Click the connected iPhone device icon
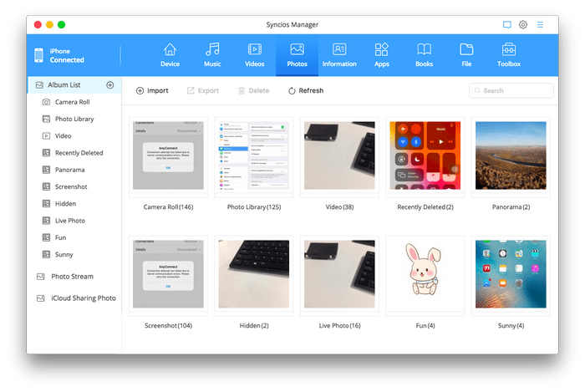 (x=38, y=55)
